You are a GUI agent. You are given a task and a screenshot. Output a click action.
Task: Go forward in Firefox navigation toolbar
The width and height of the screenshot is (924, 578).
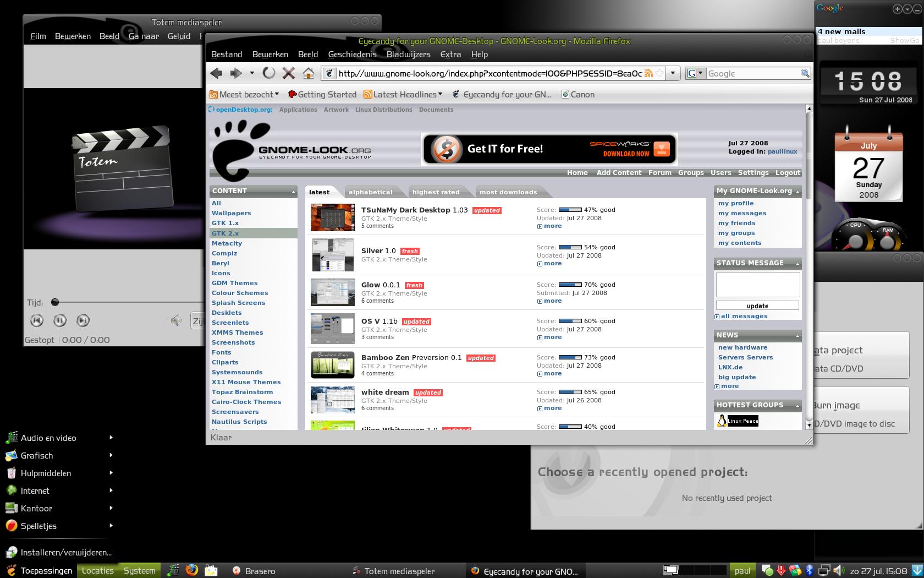coord(236,73)
